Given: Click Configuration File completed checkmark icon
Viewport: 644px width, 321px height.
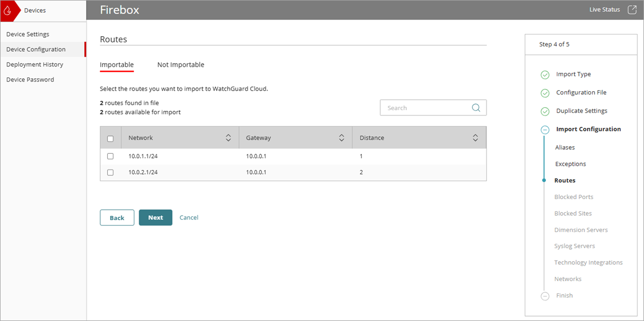Looking at the screenshot, I should (x=545, y=93).
